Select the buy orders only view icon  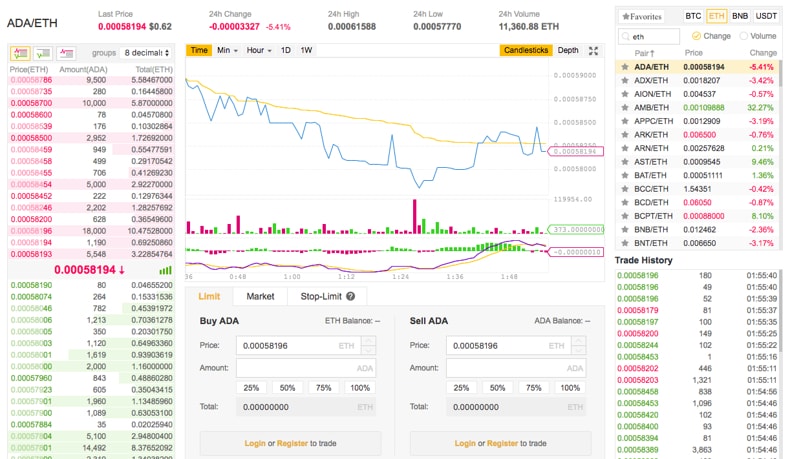[x=43, y=53]
